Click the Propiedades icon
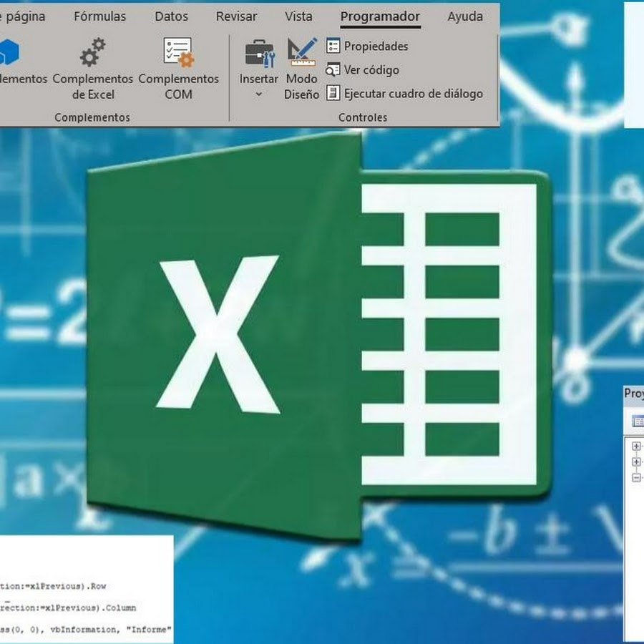 (333, 46)
